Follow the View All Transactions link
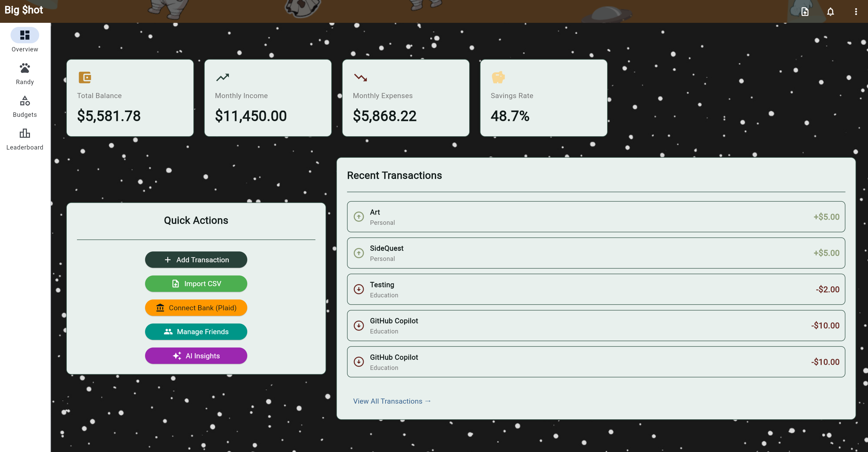Screen dimensions: 868x452 [392, 401]
